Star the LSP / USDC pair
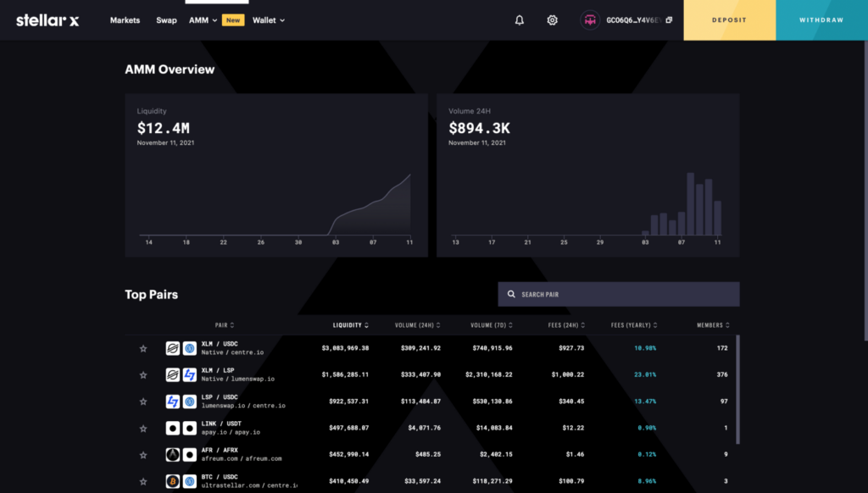This screenshot has width=868, height=493. pos(143,402)
